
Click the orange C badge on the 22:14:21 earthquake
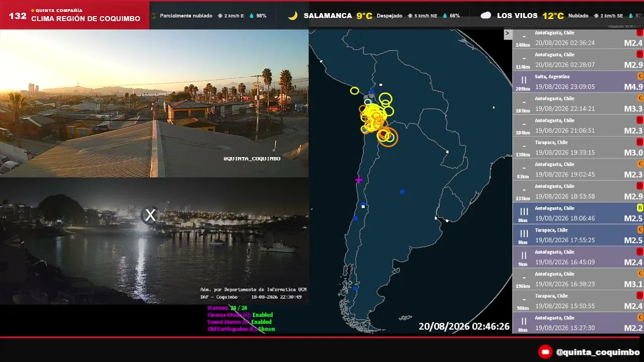(640, 98)
